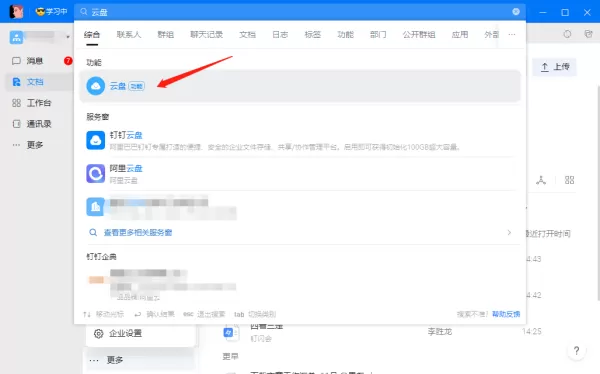Click the 帮助反馈 link

(x=506, y=314)
